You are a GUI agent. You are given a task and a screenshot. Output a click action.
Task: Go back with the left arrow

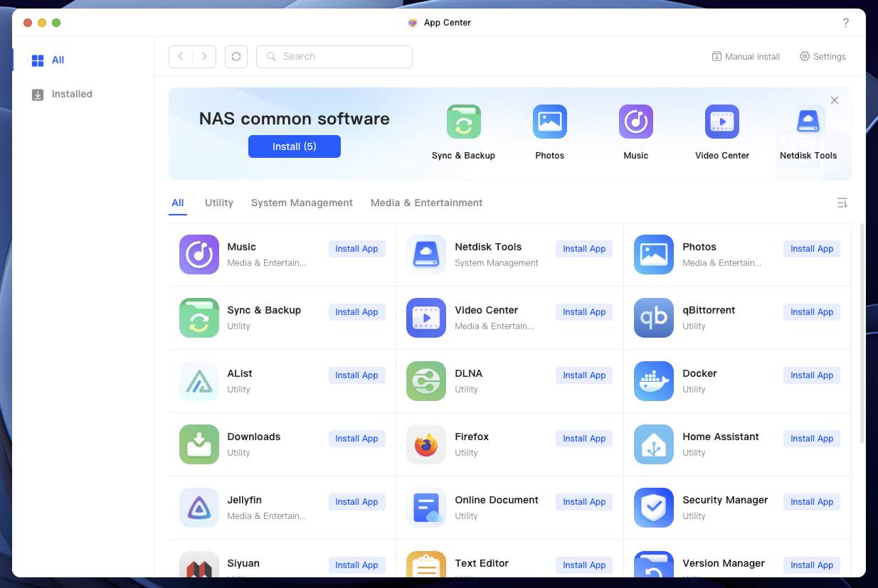[x=181, y=56]
